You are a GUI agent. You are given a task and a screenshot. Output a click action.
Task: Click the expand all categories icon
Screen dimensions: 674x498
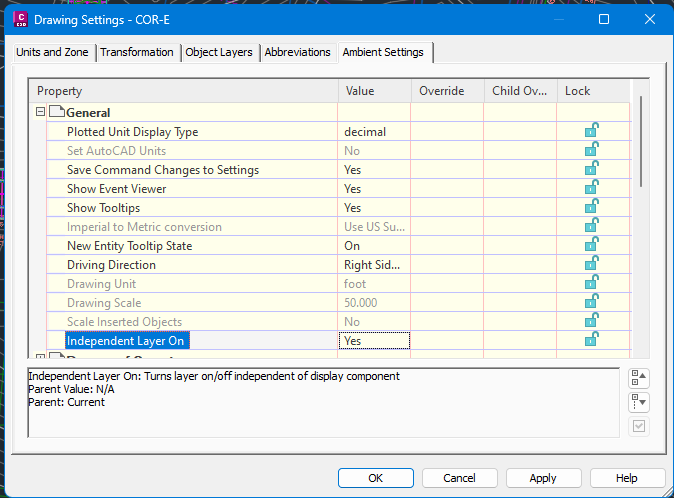pos(640,402)
